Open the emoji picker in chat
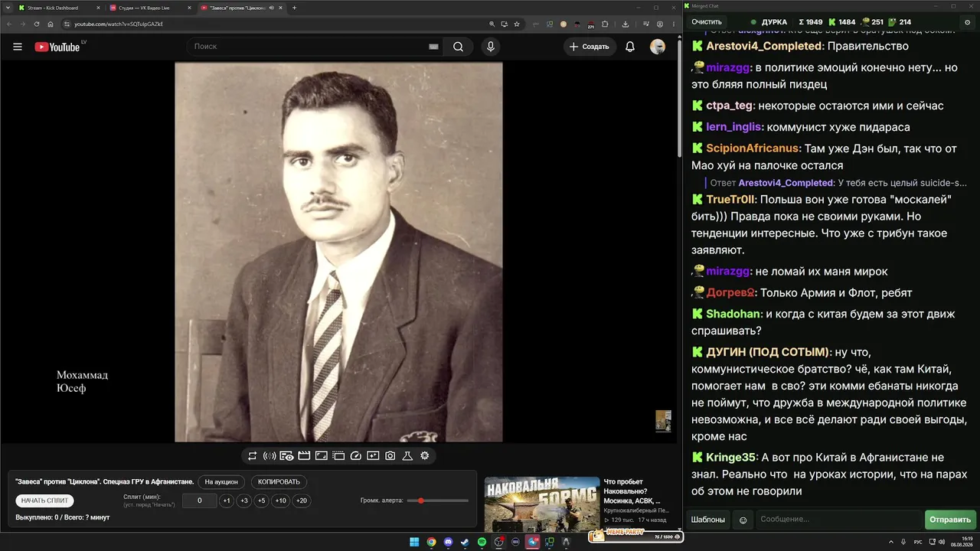 [x=743, y=520]
